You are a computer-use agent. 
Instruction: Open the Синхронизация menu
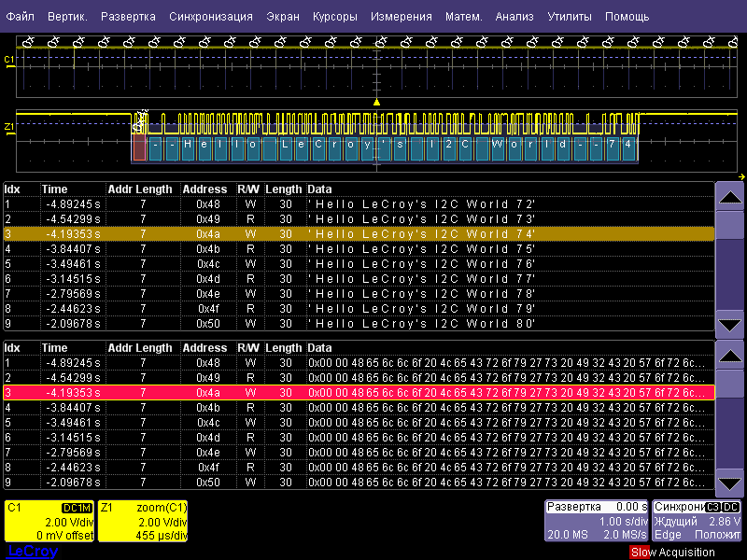point(211,17)
